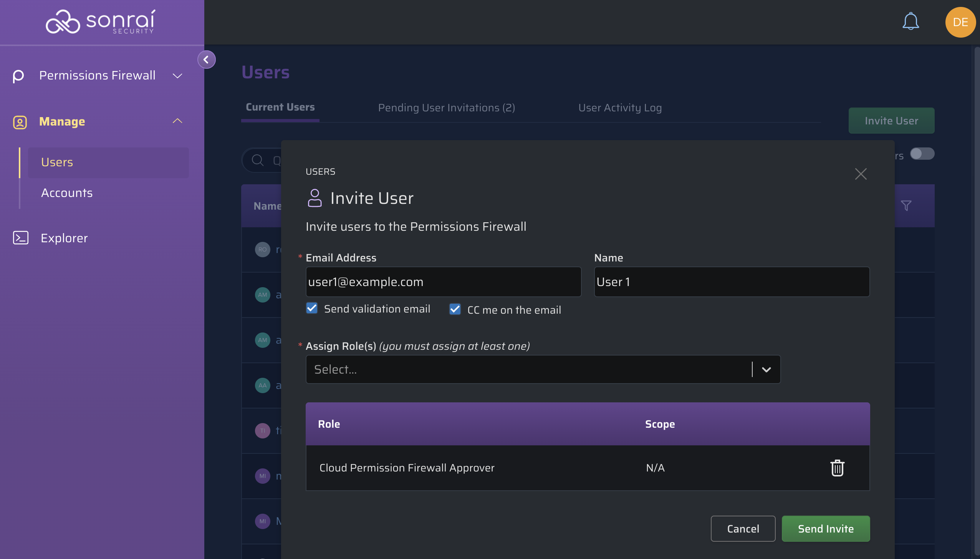The width and height of the screenshot is (980, 559).
Task: Uncheck CC me on the email
Action: (x=455, y=309)
